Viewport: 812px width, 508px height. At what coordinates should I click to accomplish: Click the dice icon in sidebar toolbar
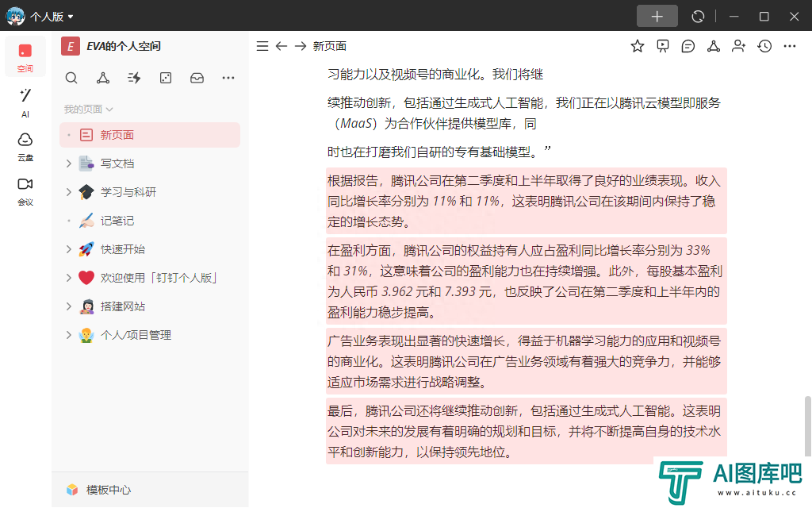coord(166,78)
